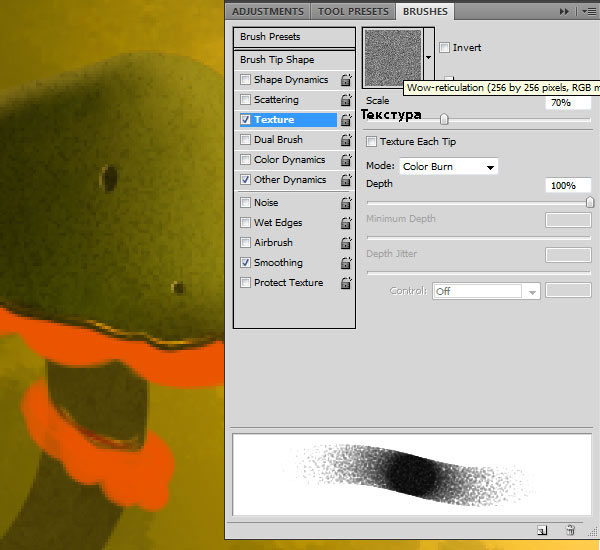Enable the Protect Texture checkbox
This screenshot has height=550, width=600.
tap(245, 282)
